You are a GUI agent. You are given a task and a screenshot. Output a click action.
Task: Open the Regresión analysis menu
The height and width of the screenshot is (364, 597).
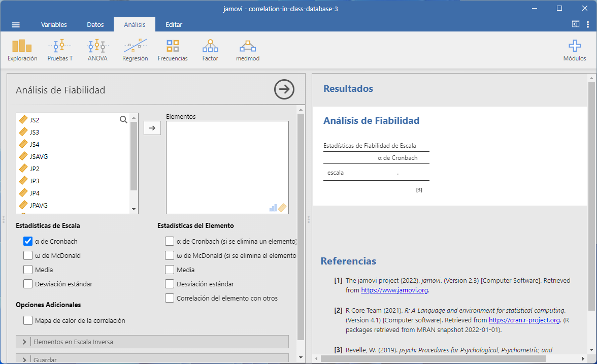click(x=135, y=50)
